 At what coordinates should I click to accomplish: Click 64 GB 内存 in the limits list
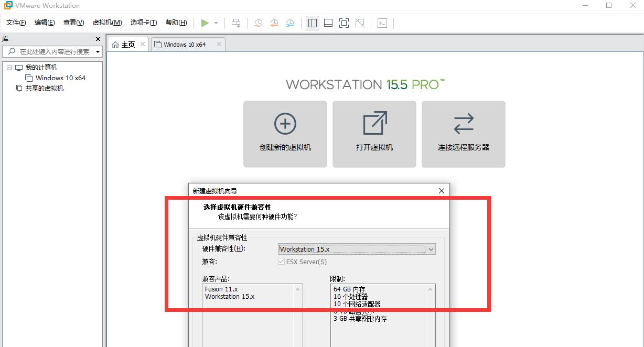click(349, 289)
